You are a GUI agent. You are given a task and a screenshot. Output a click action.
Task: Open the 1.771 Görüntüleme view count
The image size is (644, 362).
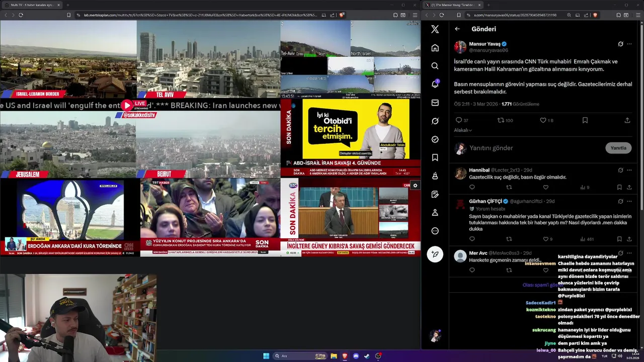(x=520, y=104)
